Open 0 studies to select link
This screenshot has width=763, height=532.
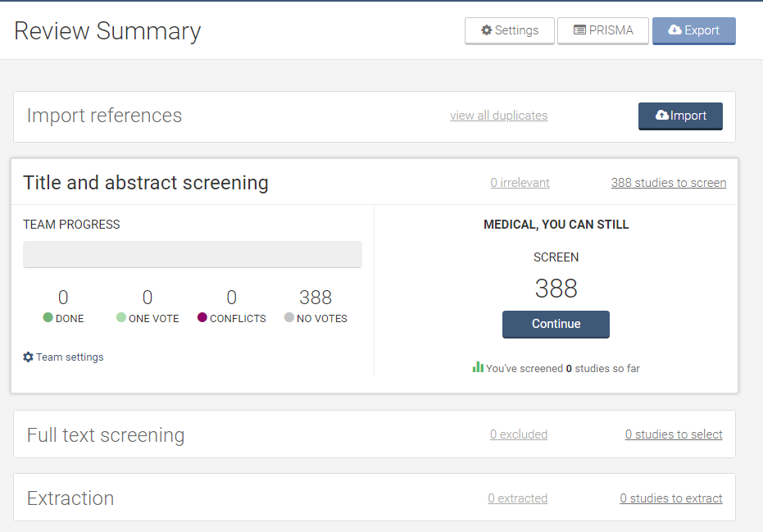(x=674, y=434)
